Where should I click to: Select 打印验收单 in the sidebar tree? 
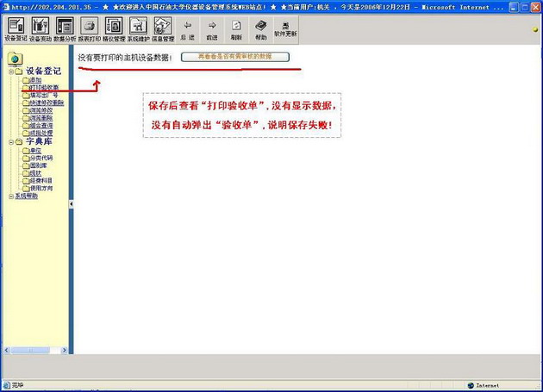pyautogui.click(x=44, y=88)
